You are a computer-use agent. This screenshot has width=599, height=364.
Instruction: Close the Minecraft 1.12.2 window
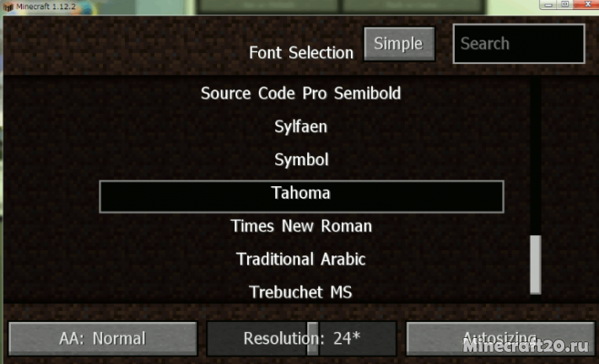pos(587,4)
